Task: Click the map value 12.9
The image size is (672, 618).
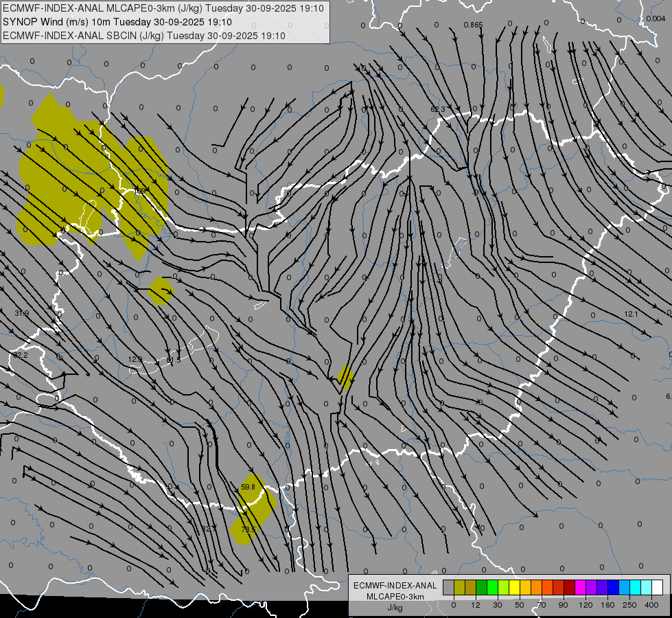Action: (x=135, y=359)
